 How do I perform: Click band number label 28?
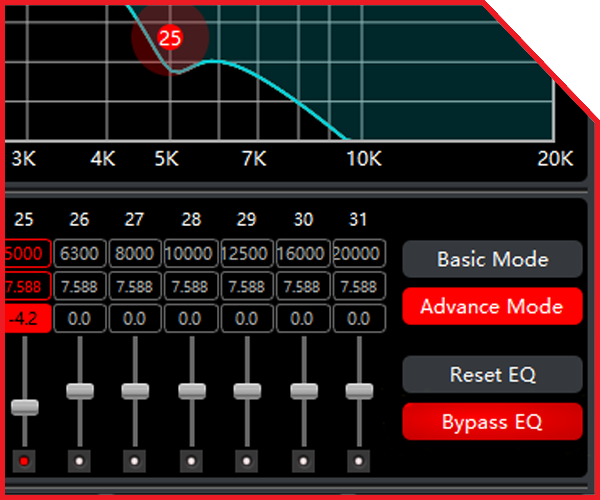point(191,220)
